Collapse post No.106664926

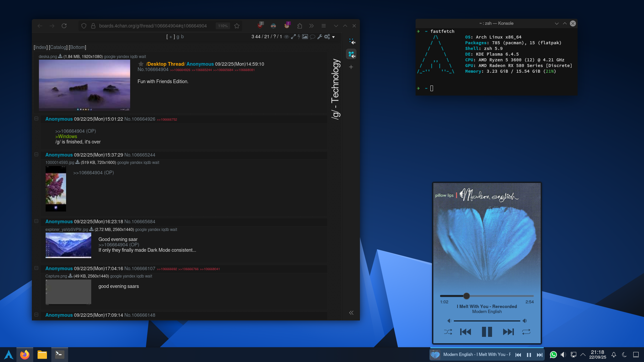point(36,119)
